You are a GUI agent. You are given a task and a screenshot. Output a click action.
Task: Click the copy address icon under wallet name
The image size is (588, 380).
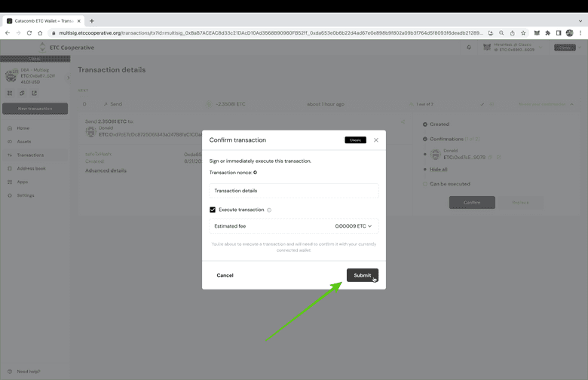[22, 93]
